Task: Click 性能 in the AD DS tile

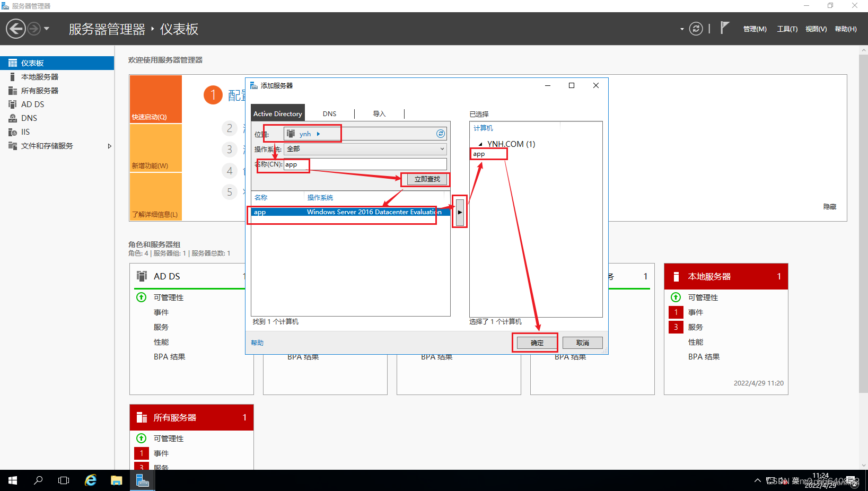Action: [x=161, y=342]
